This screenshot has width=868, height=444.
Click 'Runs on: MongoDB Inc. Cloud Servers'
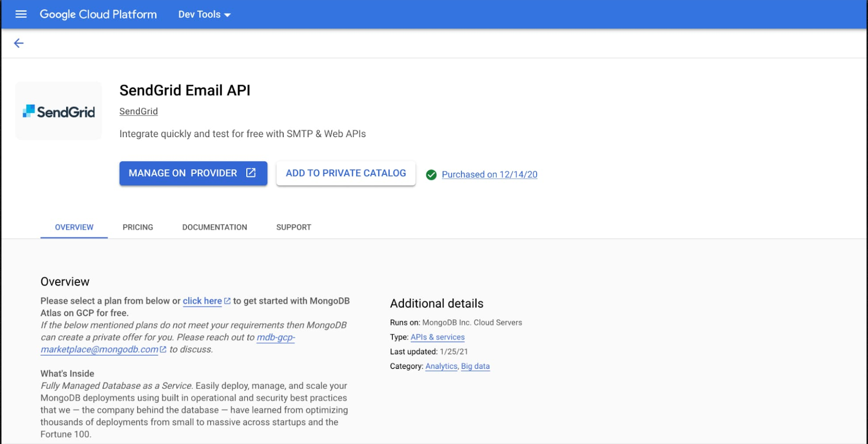tap(456, 322)
